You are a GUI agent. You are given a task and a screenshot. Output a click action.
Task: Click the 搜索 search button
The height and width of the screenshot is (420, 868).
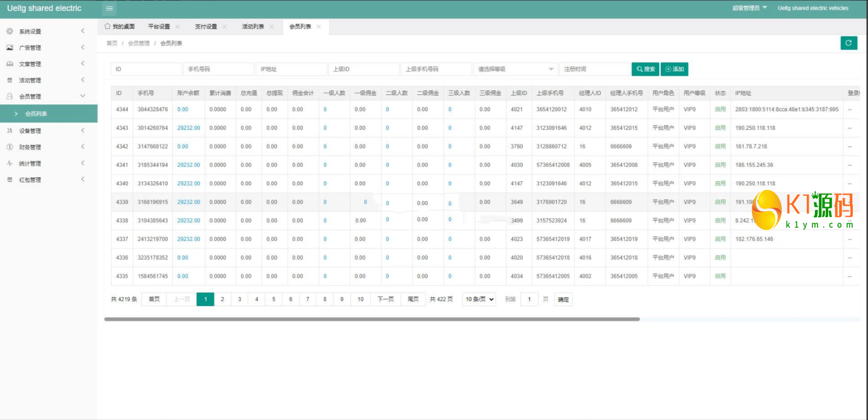pos(645,69)
